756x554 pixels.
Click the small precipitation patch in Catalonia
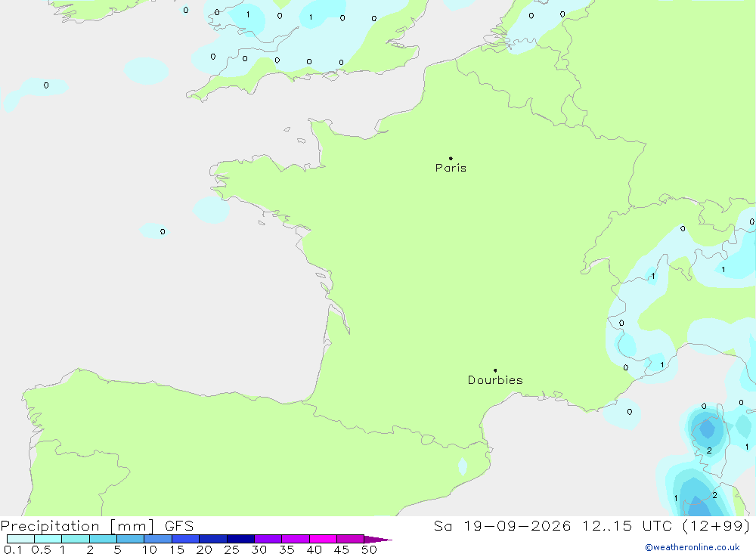click(x=463, y=466)
